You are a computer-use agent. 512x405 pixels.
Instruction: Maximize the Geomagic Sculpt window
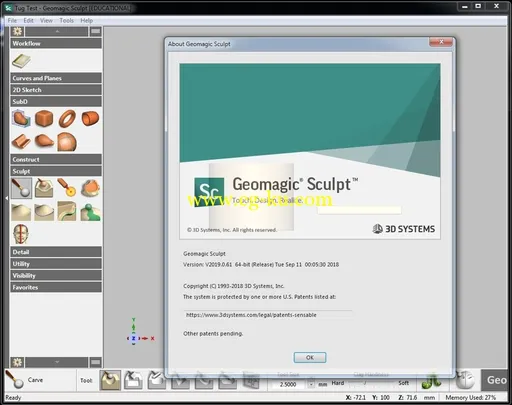(x=478, y=6)
